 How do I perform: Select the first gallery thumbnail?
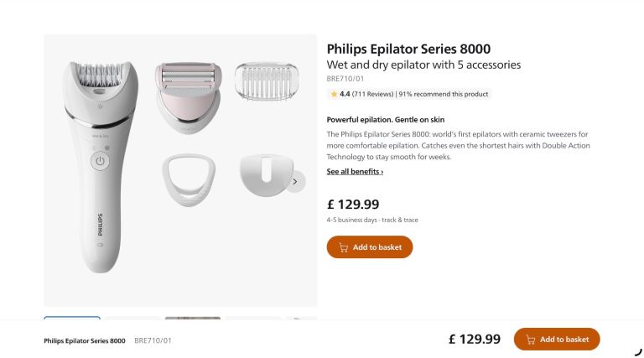(72, 319)
